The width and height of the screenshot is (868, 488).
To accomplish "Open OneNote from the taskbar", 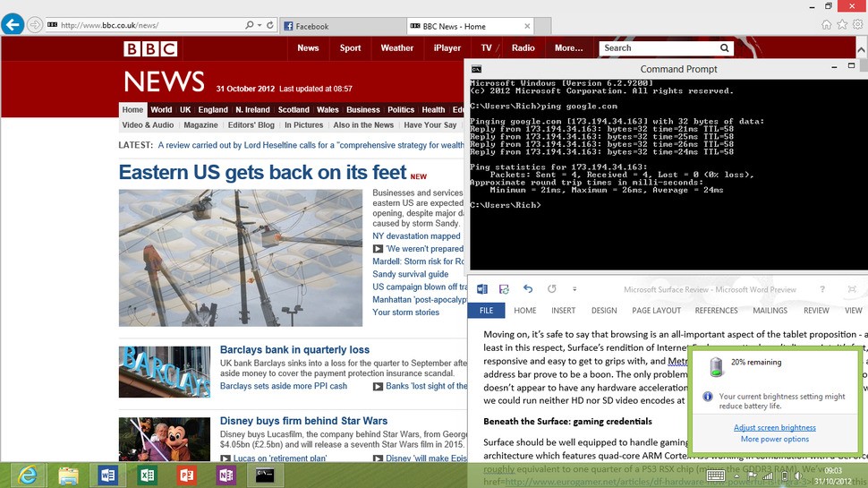I will coord(226,474).
